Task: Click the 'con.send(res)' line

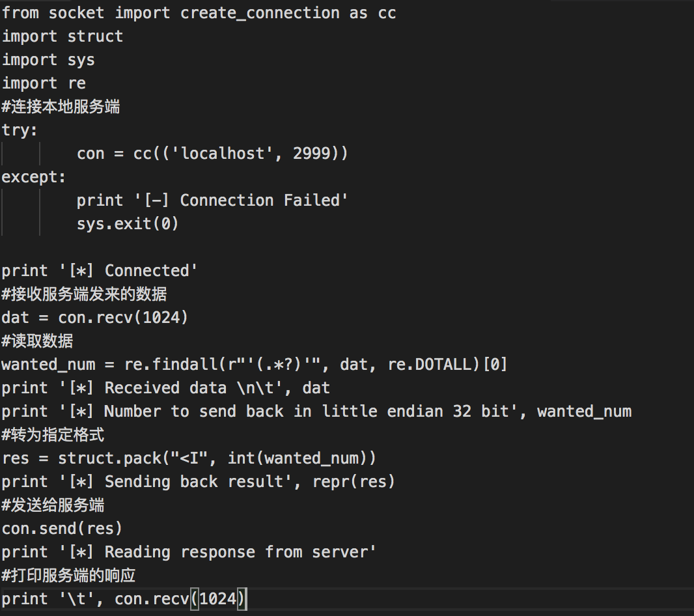Action: point(62,529)
